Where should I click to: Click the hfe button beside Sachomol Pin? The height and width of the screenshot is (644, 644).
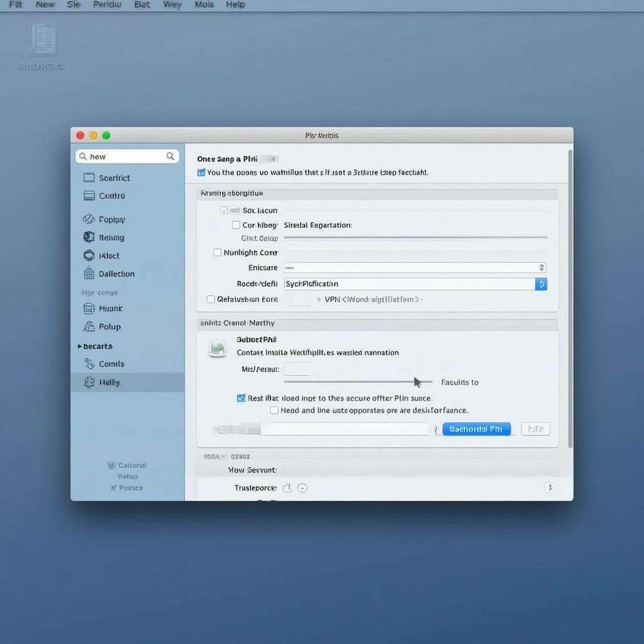535,429
